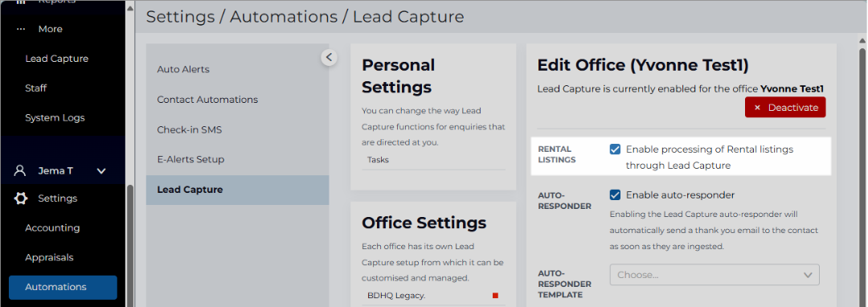This screenshot has width=868, height=307.
Task: Click the RENTAL LISTINGS label
Action: [x=556, y=154]
